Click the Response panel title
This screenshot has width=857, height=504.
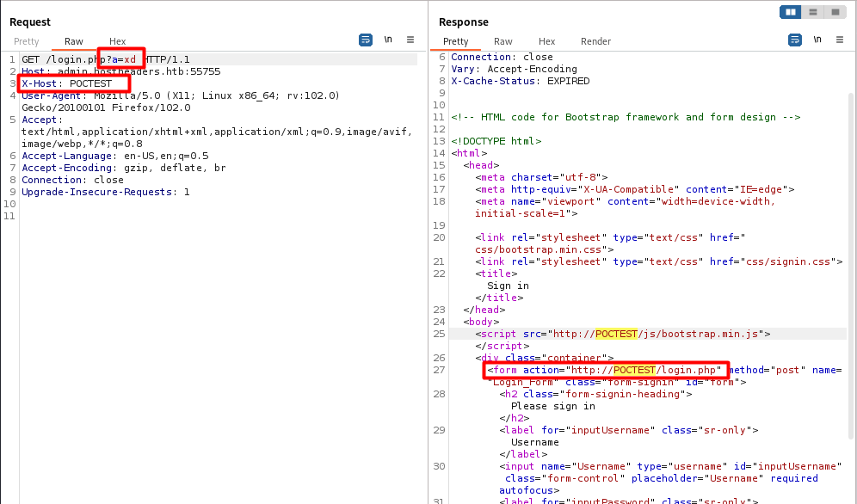464,22
